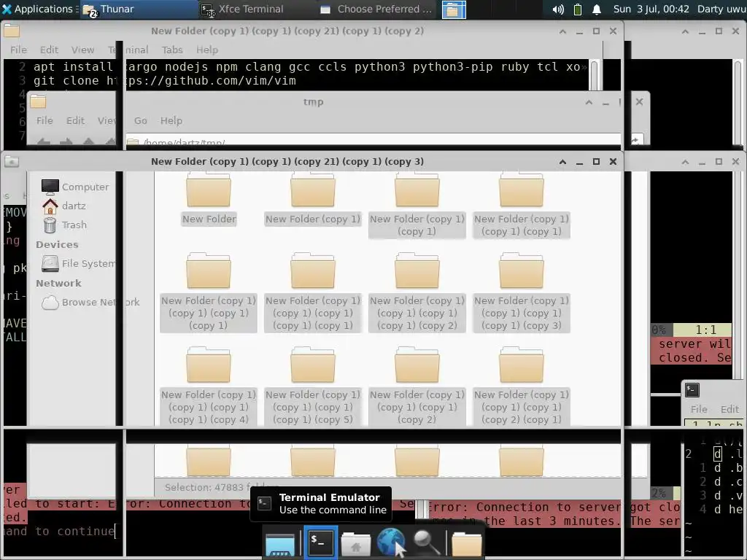Click Browse Network under Network
Image resolution: width=747 pixels, height=560 pixels.
coord(90,302)
